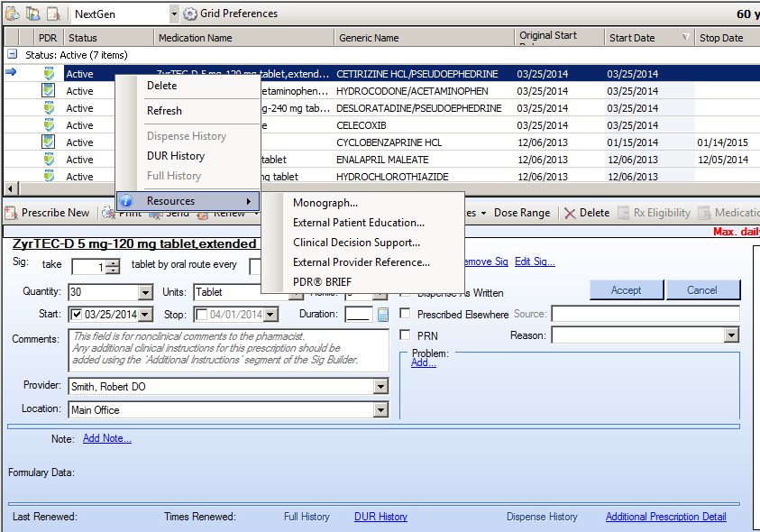Viewport: 760px width, 532px height.
Task: Click into the pharmacist Comments field
Action: tap(221, 349)
